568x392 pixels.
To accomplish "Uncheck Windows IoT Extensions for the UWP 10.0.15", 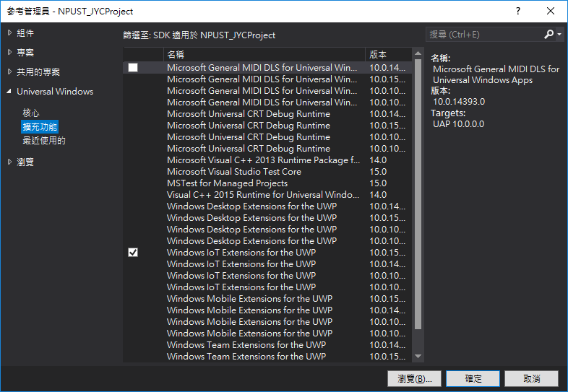I will point(133,252).
